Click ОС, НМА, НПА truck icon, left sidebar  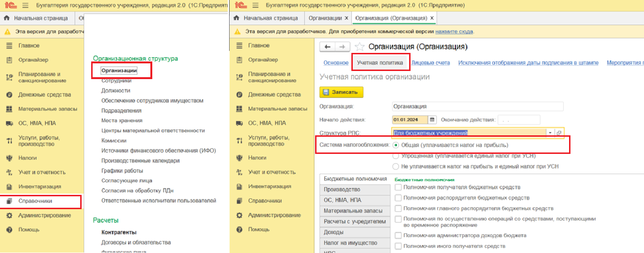coord(9,123)
